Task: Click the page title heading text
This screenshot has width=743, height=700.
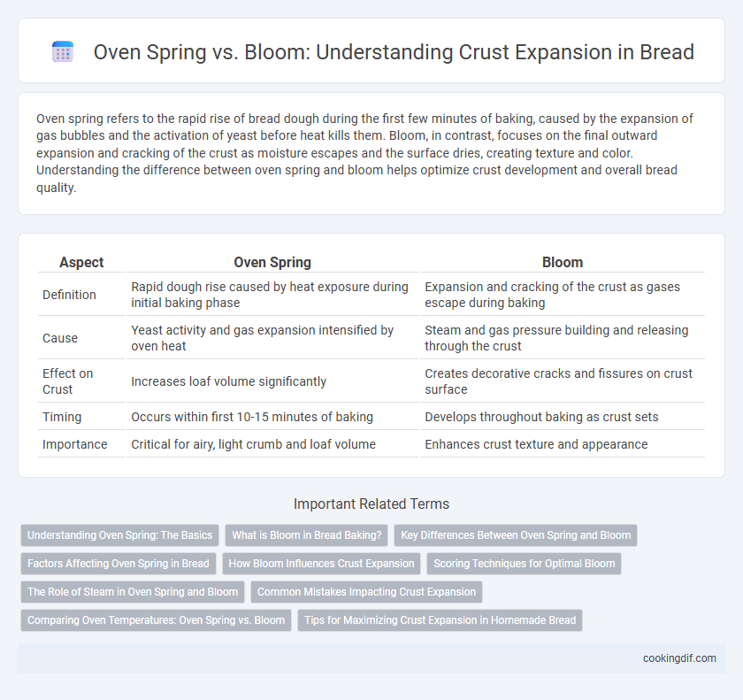Action: pos(394,52)
